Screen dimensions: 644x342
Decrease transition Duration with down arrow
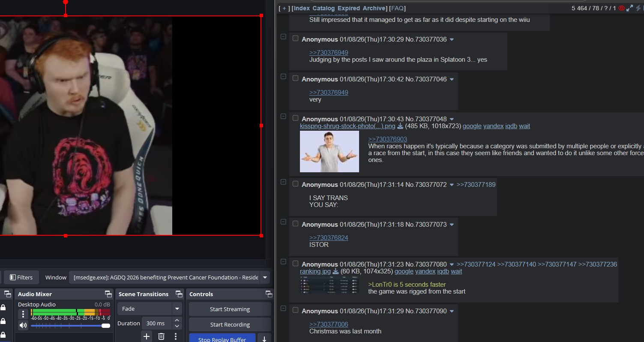177,327
